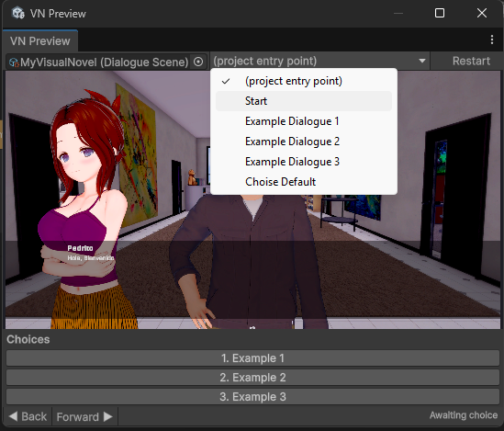
Task: Select 'Example Dialogue 3' entry
Action: (x=304, y=162)
